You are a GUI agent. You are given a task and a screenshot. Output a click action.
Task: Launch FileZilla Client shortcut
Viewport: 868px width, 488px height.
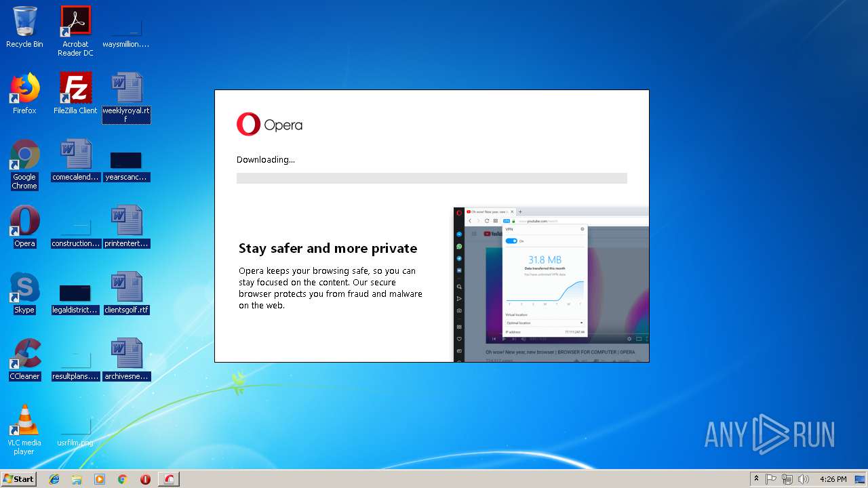click(75, 94)
